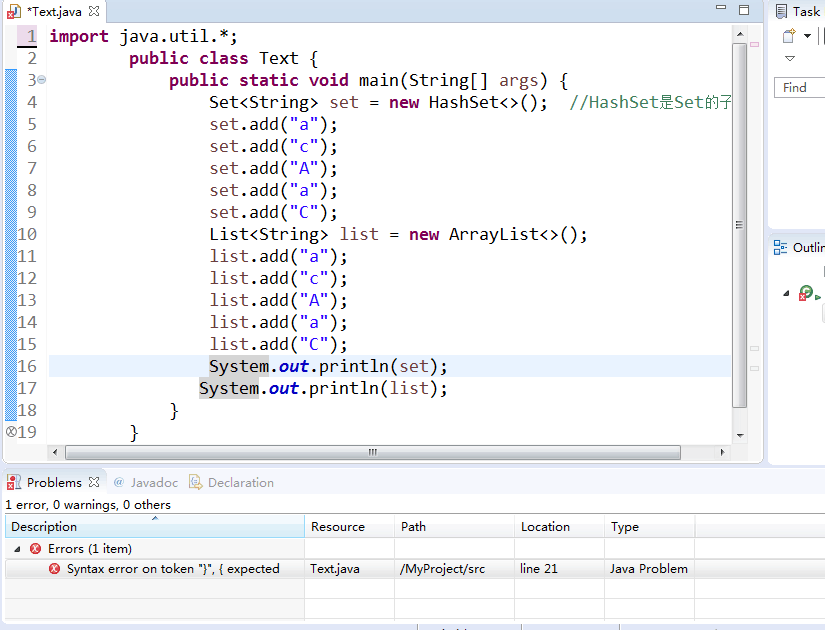Sort by the Description column header
Image resolution: width=825 pixels, height=630 pixels.
point(155,526)
